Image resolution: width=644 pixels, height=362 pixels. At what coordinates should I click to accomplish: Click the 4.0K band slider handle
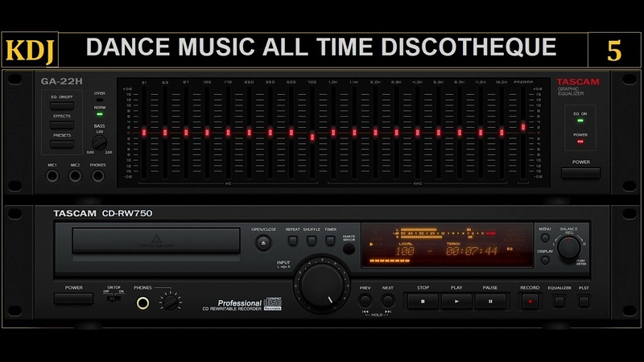point(417,133)
